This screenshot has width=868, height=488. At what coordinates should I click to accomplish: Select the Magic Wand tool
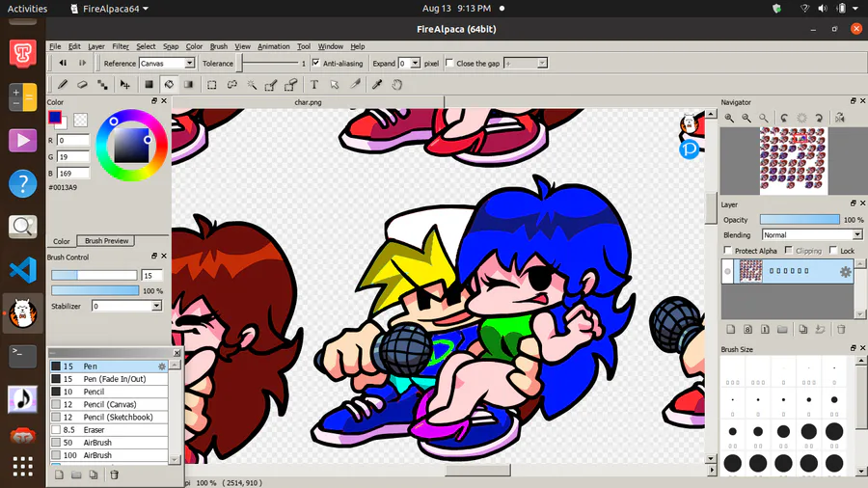tap(252, 85)
